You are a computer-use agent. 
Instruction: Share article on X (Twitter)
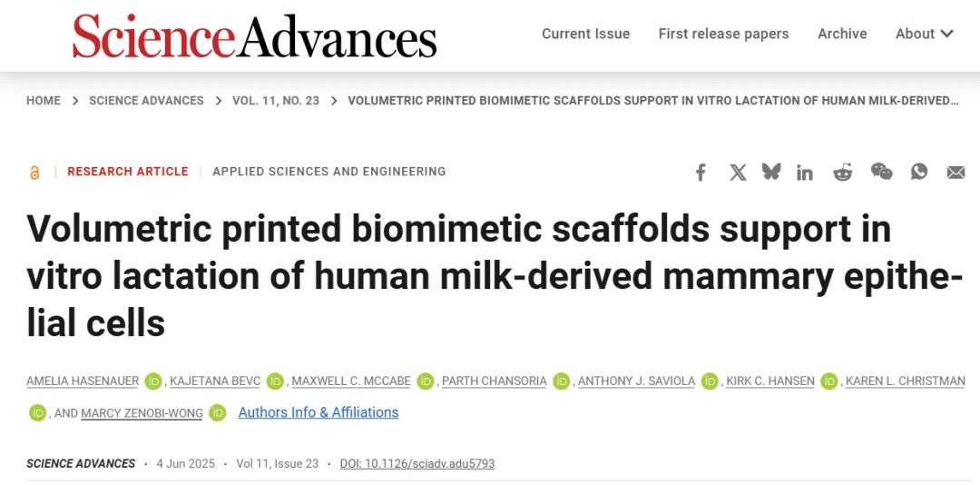pyautogui.click(x=738, y=172)
